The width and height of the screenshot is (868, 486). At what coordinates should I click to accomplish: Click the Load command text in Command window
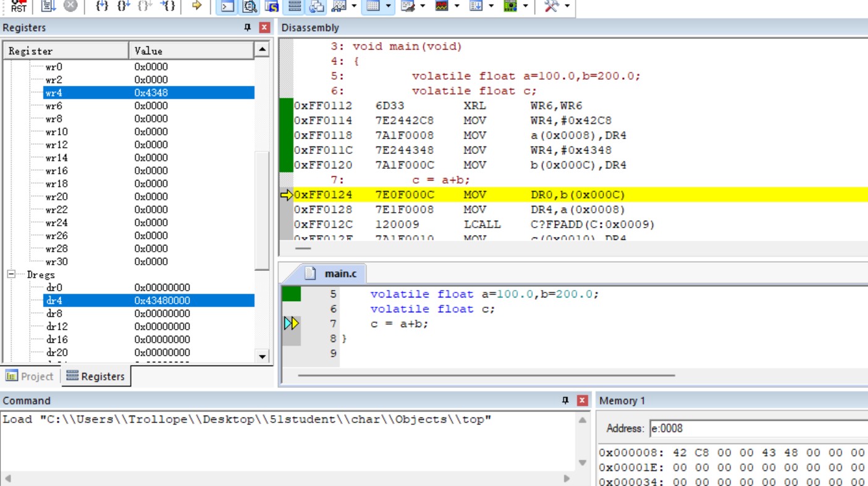click(x=247, y=419)
